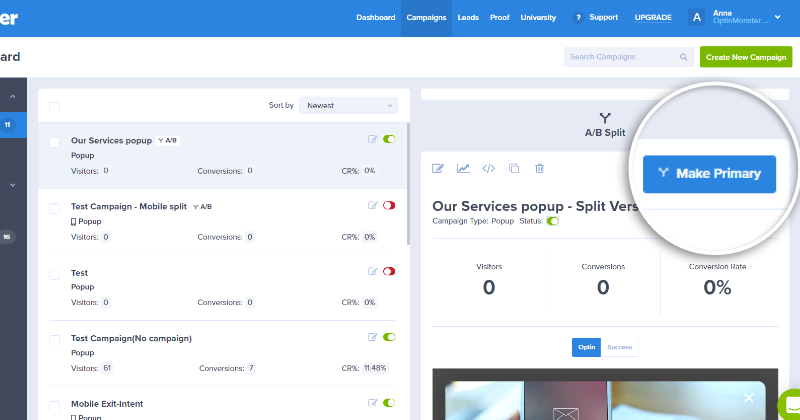Click the A/B badge beside Our Services popup
Screen dimensions: 800x420
168,140
